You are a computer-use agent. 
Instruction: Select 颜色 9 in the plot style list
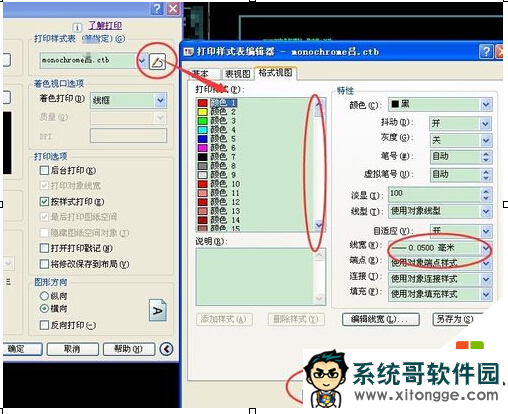pyautogui.click(x=223, y=175)
